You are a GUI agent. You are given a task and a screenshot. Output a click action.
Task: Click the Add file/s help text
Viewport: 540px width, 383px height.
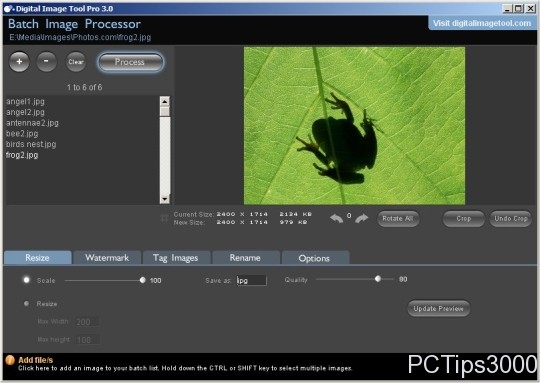185,368
